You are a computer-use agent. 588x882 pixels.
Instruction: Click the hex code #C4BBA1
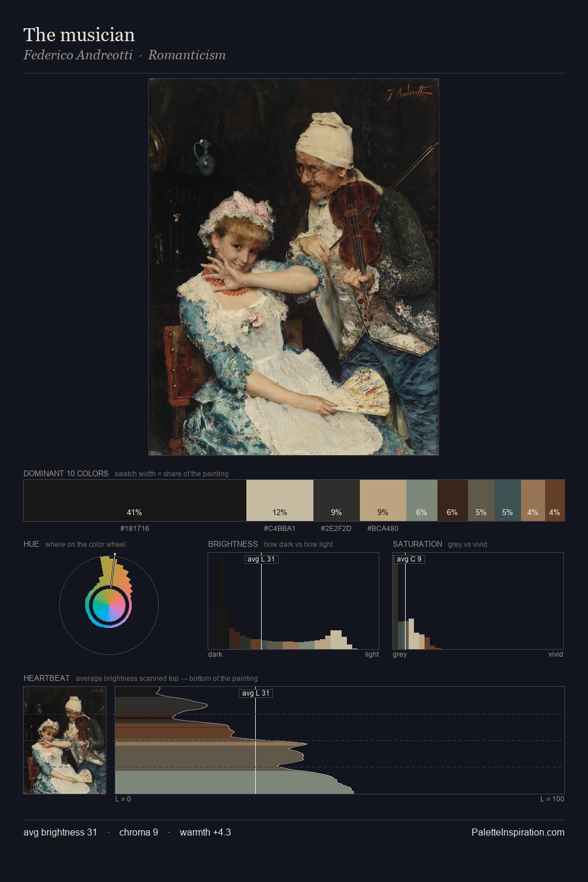tap(280, 529)
